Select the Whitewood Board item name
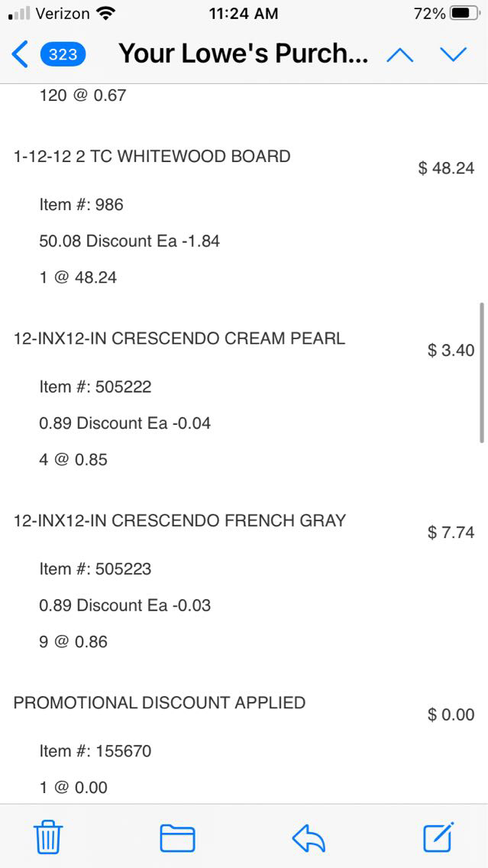 point(152,157)
